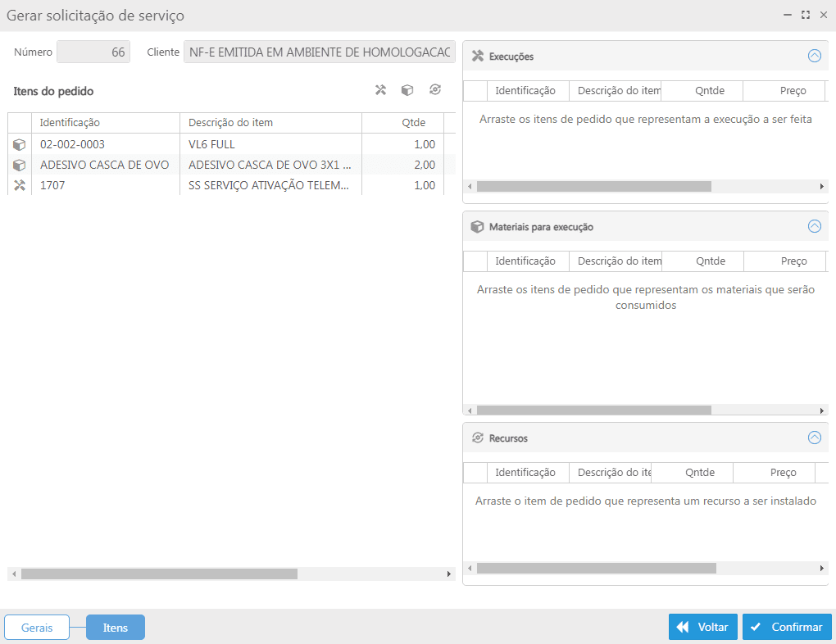Click the box icon beside 02-002-0003 row
Image resolution: width=836 pixels, height=644 pixels.
20,145
